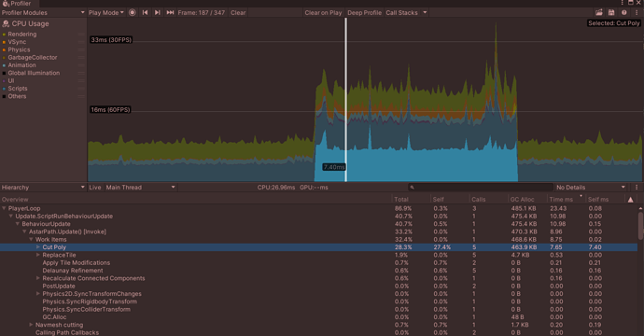The height and width of the screenshot is (336, 644).
Task: Collapse Update.ScriptRunBehaviourUpdate row
Action: 11,217
